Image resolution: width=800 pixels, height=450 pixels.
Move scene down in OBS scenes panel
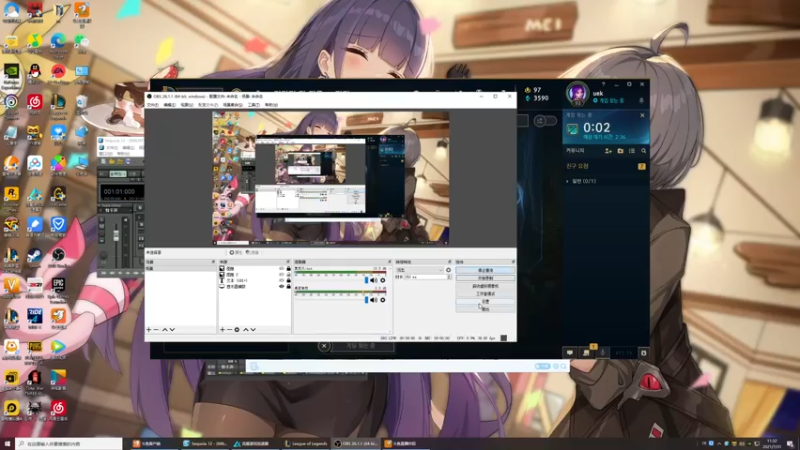point(172,330)
